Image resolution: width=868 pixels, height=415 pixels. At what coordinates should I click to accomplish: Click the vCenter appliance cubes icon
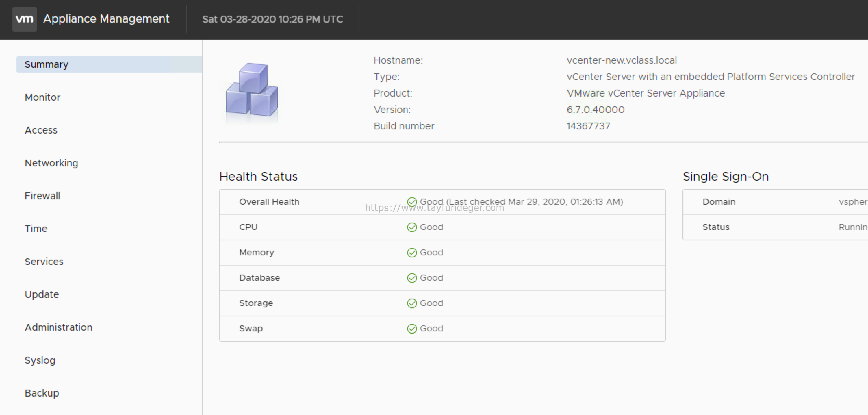tap(252, 90)
